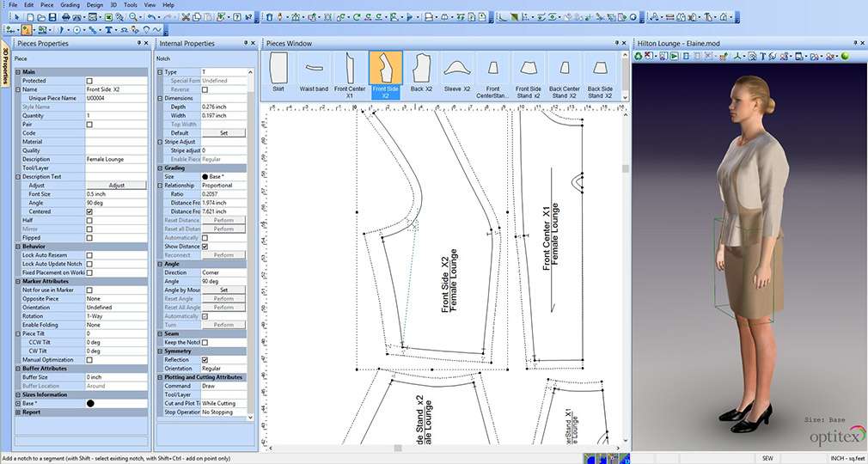This screenshot has width=868, height=464.
Task: Click the Simulate play icon in 3D toolbar
Action: coord(674,56)
